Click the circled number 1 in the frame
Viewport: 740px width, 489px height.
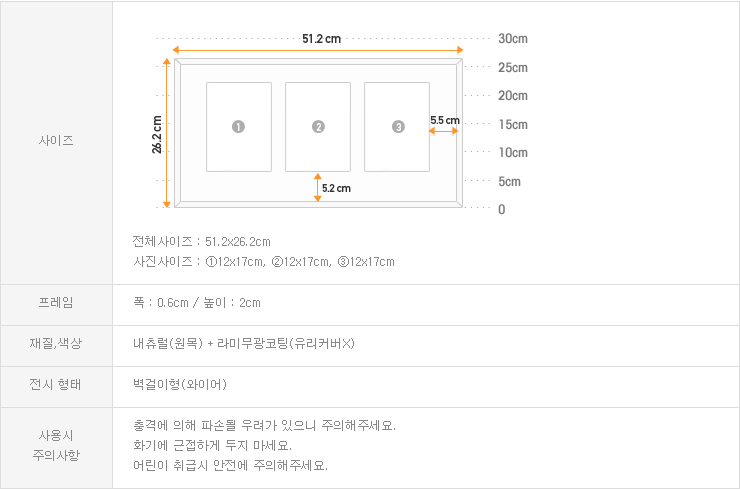coord(238,127)
